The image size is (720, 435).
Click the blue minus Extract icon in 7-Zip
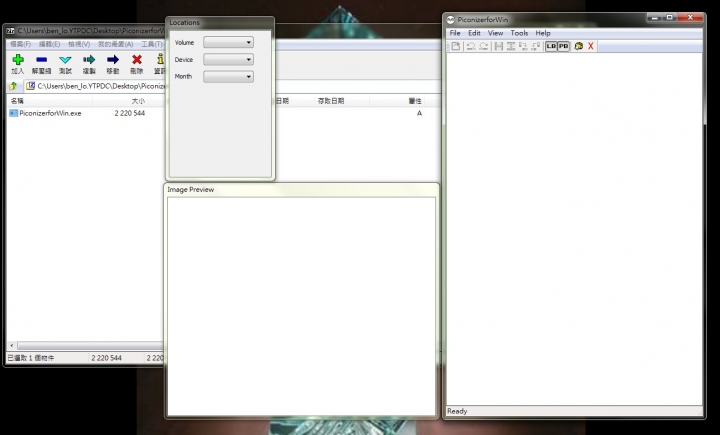[x=41, y=60]
